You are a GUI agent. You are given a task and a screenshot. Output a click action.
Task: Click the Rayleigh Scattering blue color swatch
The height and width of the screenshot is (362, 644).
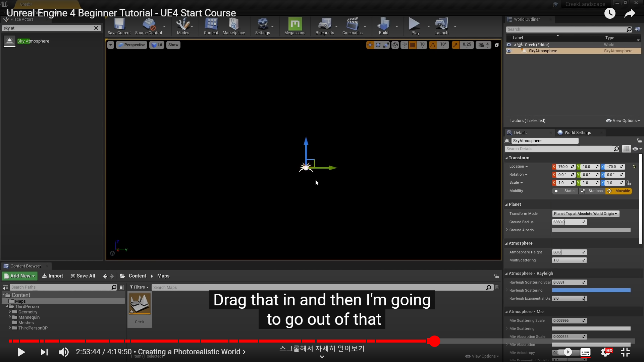591,291
